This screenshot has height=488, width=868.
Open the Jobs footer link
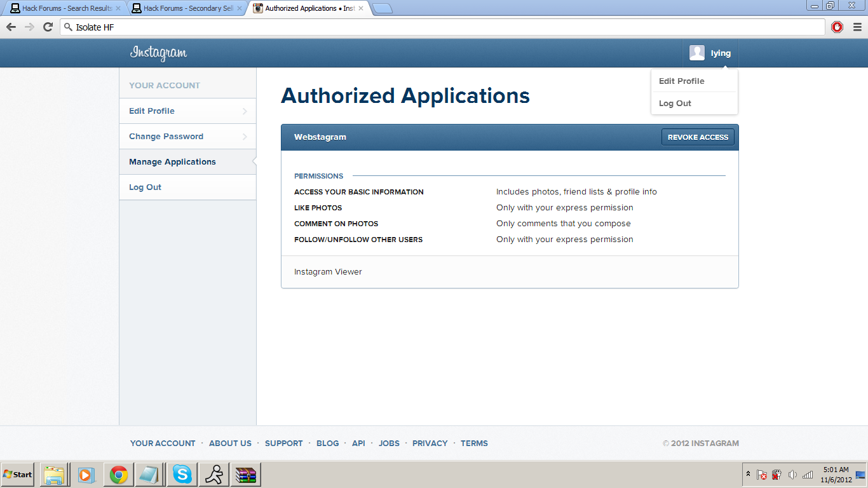pyautogui.click(x=389, y=444)
